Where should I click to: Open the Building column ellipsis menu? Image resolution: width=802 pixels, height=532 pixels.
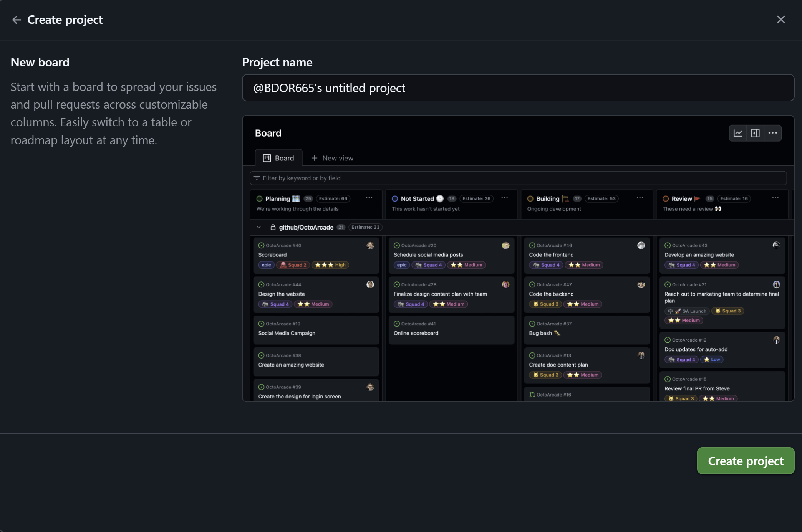(x=640, y=198)
